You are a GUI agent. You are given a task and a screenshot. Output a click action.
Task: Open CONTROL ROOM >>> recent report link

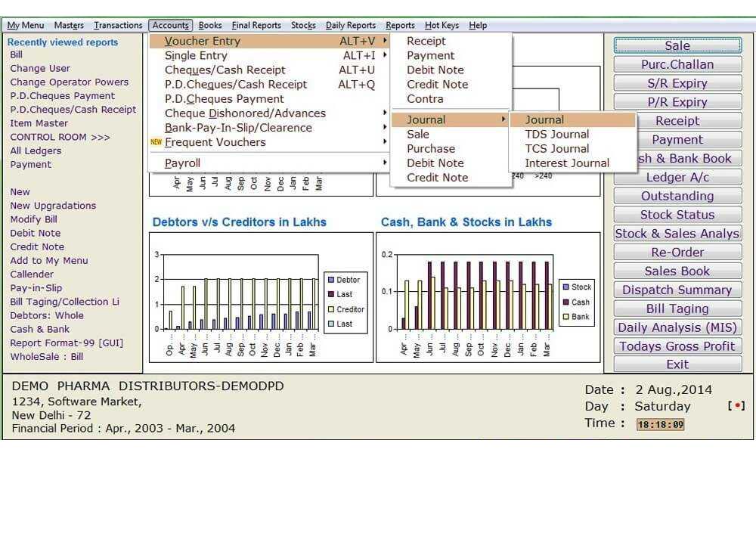point(60,137)
